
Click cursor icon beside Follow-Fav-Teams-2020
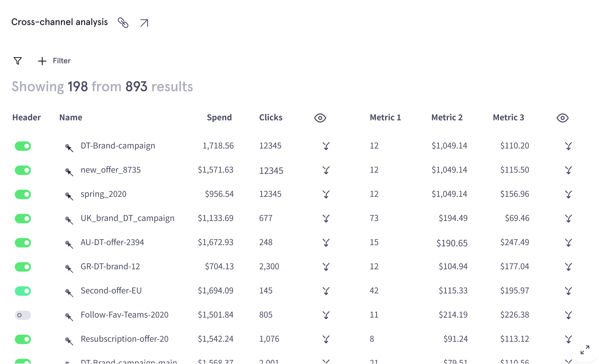[x=69, y=316]
